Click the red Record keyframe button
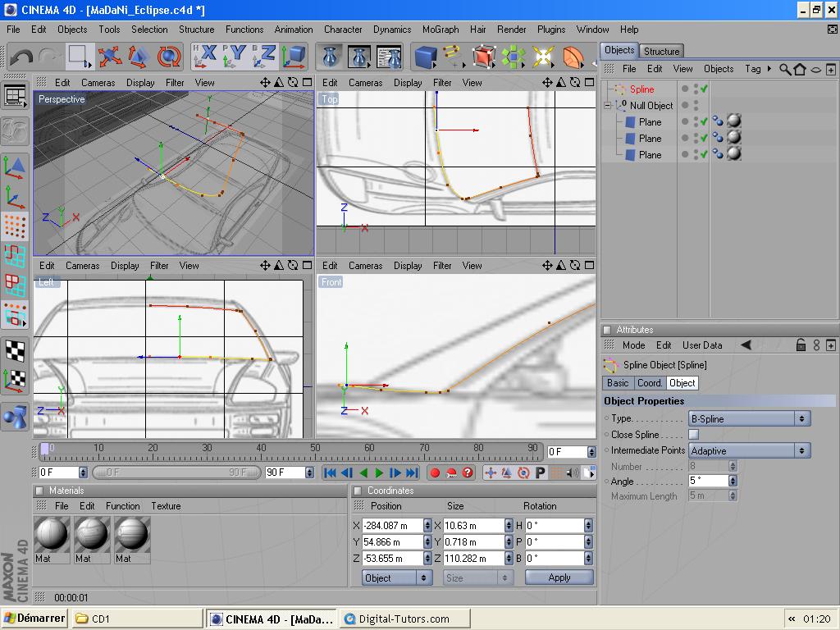 (x=435, y=472)
